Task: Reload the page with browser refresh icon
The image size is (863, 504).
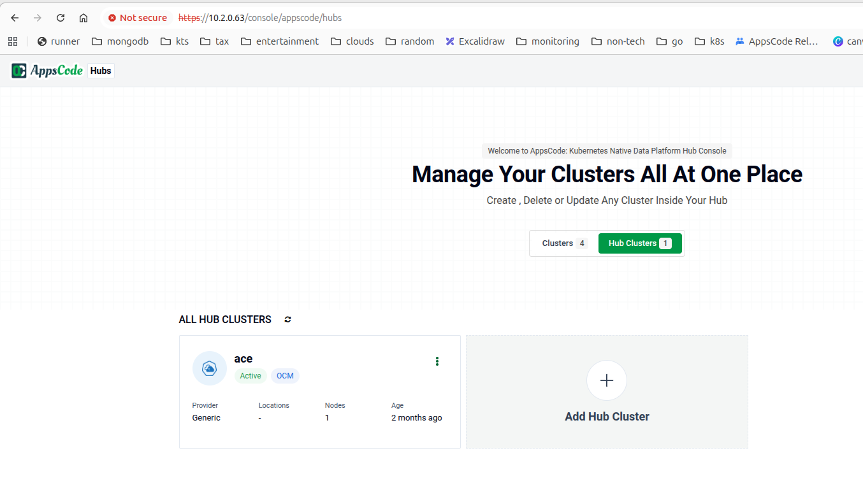Action: click(x=61, y=18)
